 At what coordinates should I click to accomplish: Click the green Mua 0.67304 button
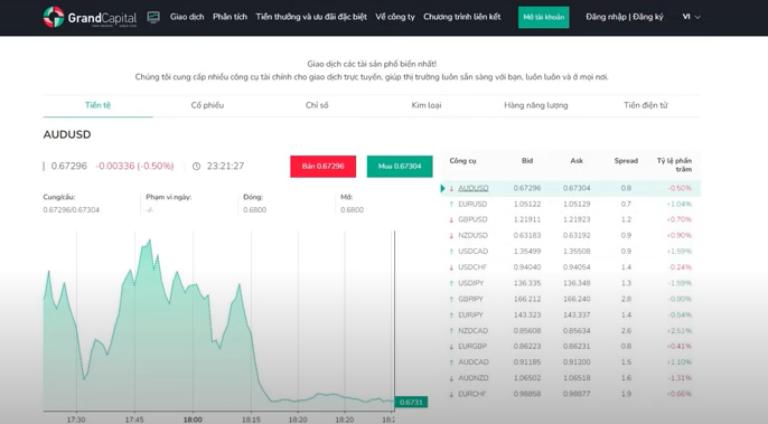[399, 166]
